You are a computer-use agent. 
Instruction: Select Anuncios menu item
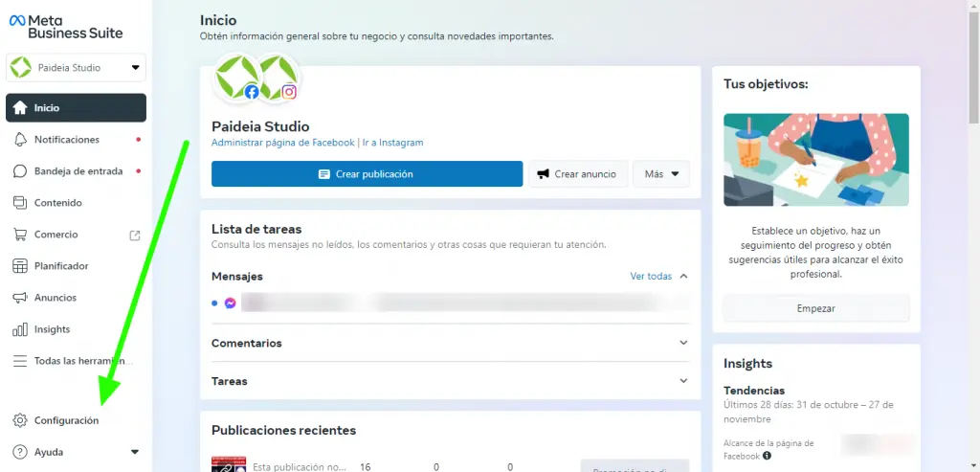pyautogui.click(x=76, y=298)
